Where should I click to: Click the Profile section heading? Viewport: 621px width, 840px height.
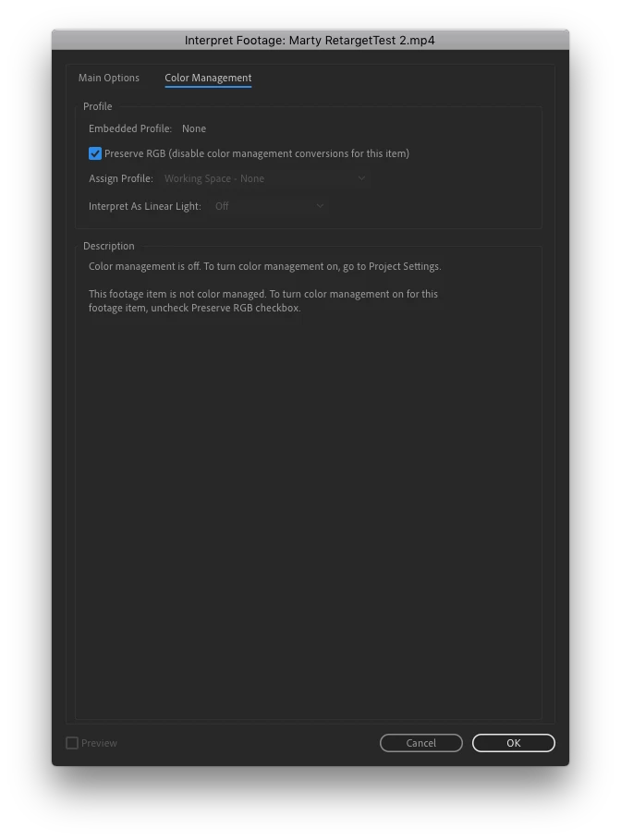click(x=98, y=106)
